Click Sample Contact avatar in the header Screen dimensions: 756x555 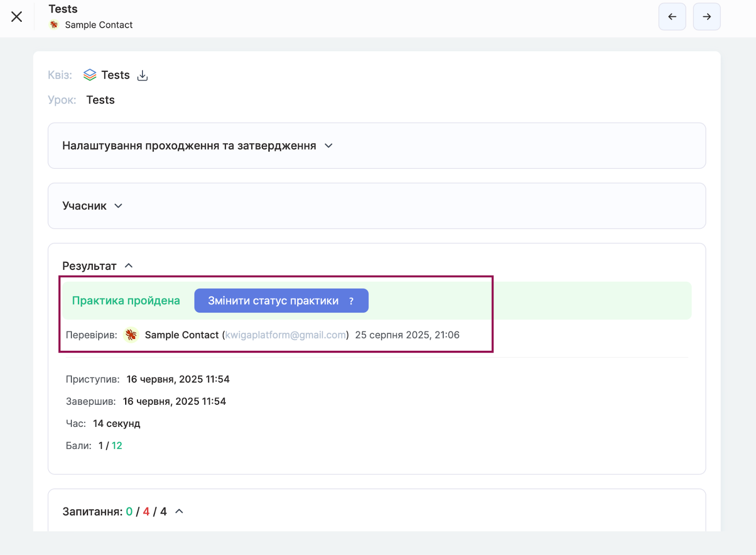click(54, 25)
